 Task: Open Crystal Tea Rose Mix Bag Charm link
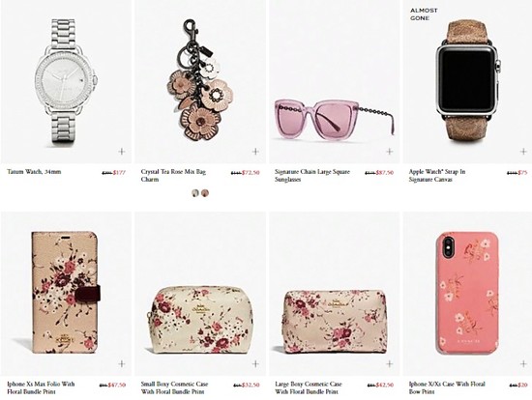[173, 175]
